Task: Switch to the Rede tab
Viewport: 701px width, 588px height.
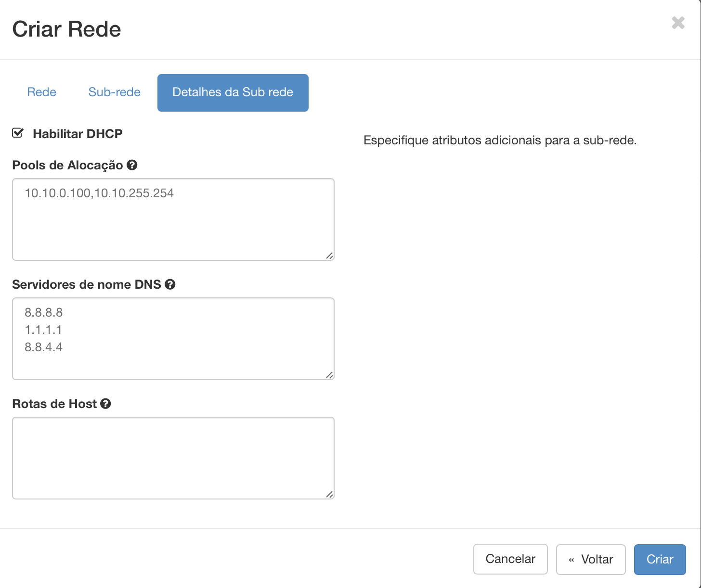Action: [x=42, y=92]
